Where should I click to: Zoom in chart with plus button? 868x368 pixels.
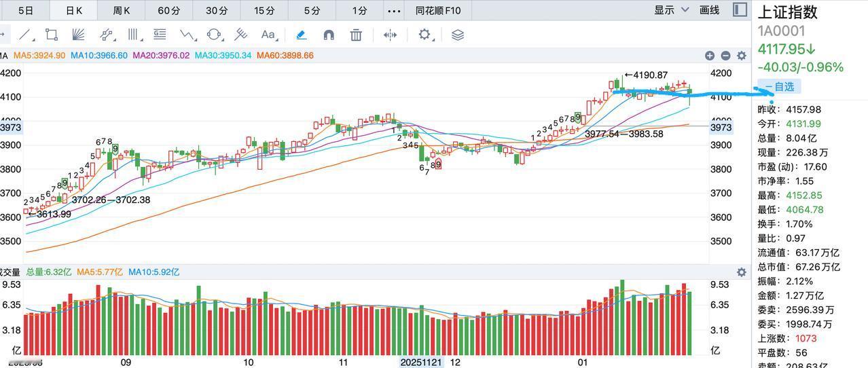tap(710, 56)
